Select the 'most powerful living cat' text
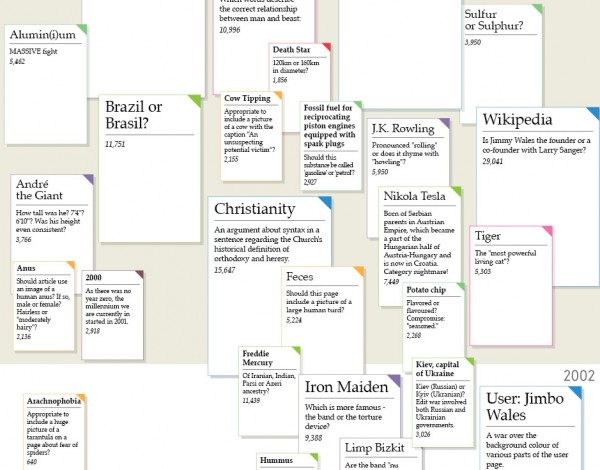600x470 pixels. point(505,258)
